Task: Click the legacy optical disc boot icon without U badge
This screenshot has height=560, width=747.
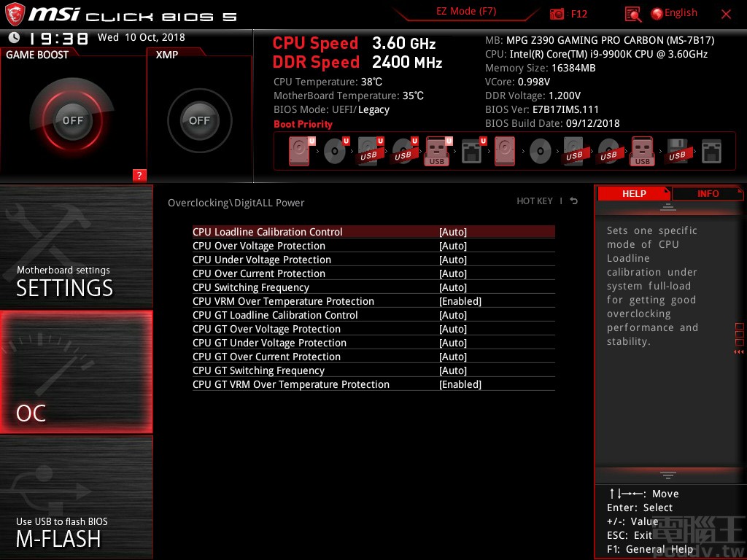Action: click(541, 152)
